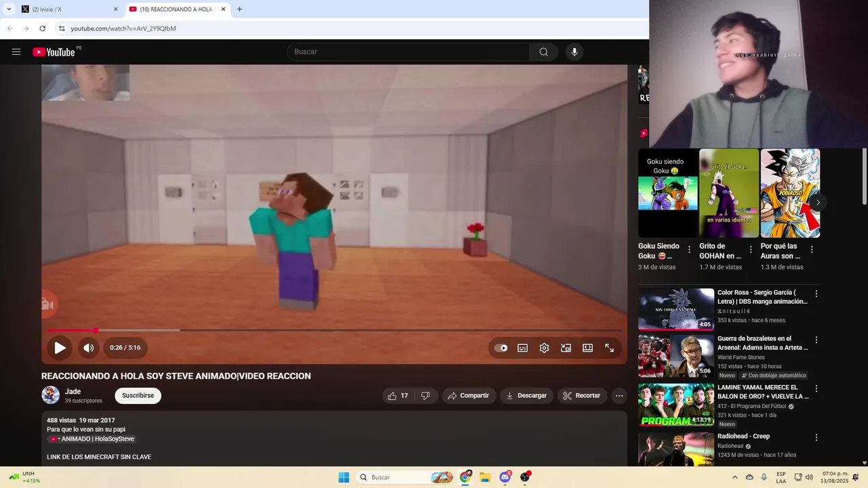This screenshot has height=488, width=868.
Task: Open the player settings gear
Action: (545, 348)
